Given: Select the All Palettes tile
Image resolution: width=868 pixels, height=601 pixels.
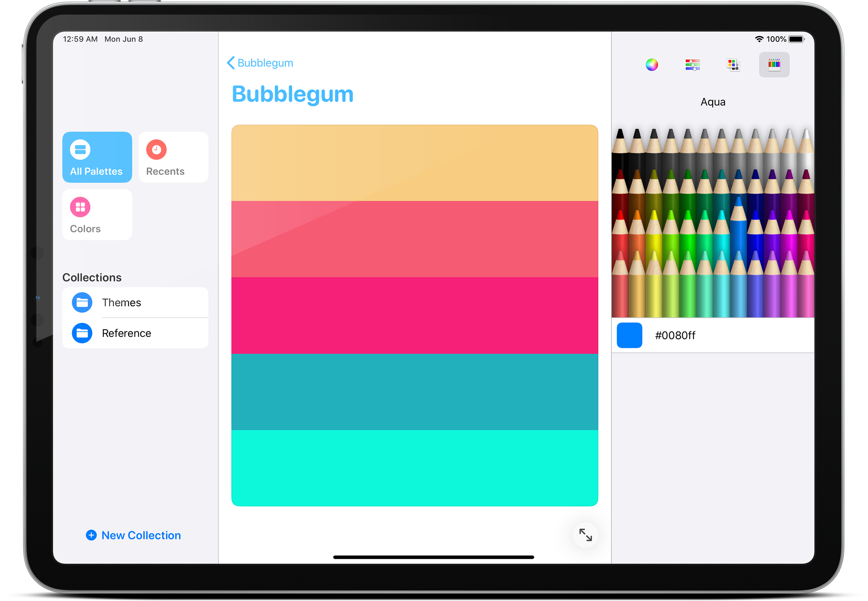Looking at the screenshot, I should [x=97, y=157].
